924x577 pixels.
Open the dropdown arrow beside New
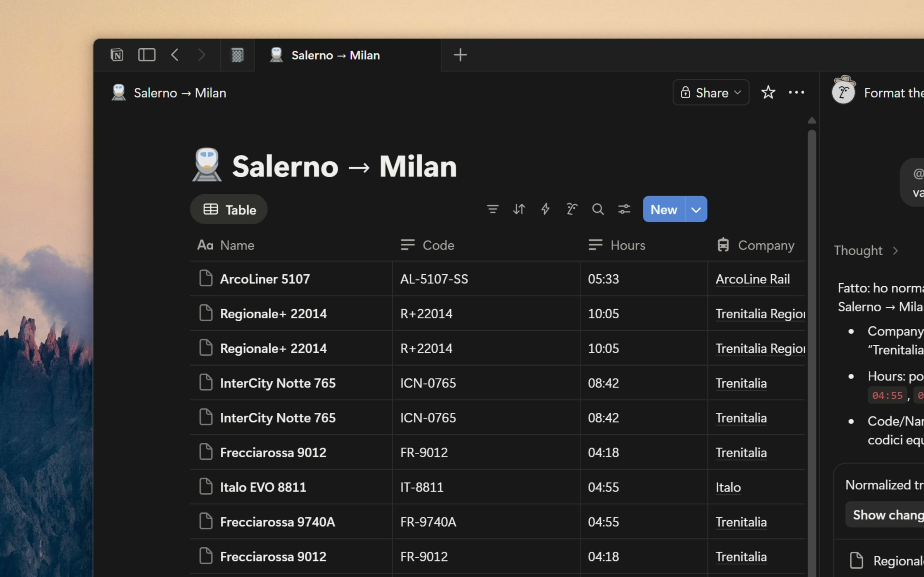click(696, 209)
